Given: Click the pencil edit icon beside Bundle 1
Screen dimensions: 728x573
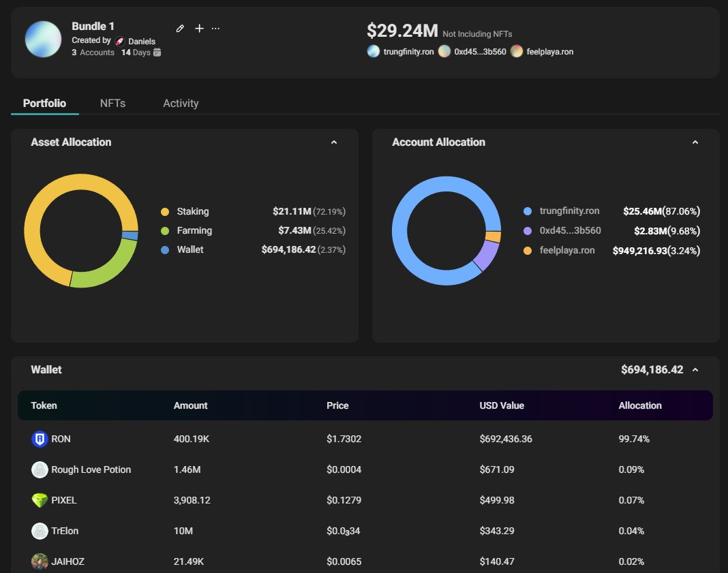Looking at the screenshot, I should point(180,29).
